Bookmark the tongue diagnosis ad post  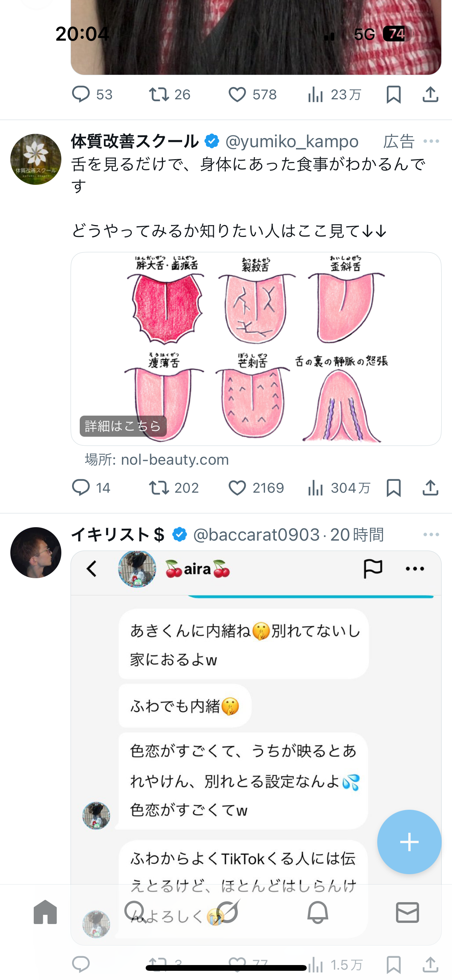coord(393,488)
